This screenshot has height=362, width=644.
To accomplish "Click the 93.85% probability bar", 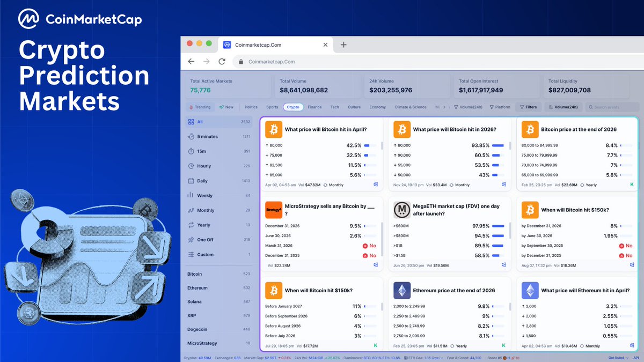I will click(x=498, y=145).
